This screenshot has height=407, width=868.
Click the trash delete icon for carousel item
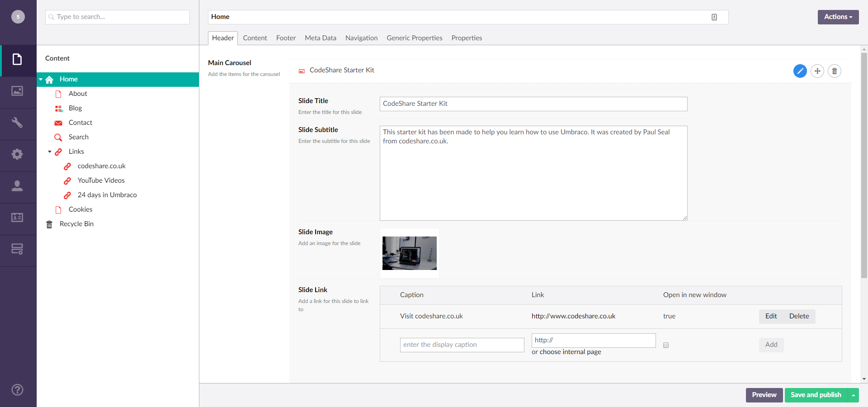(x=835, y=71)
